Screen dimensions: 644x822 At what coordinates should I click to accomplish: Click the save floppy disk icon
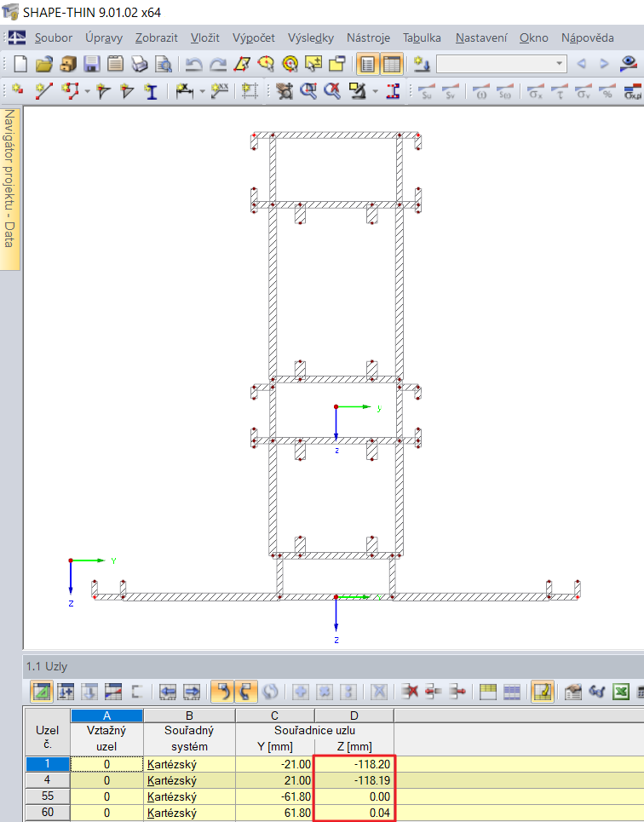pos(92,64)
